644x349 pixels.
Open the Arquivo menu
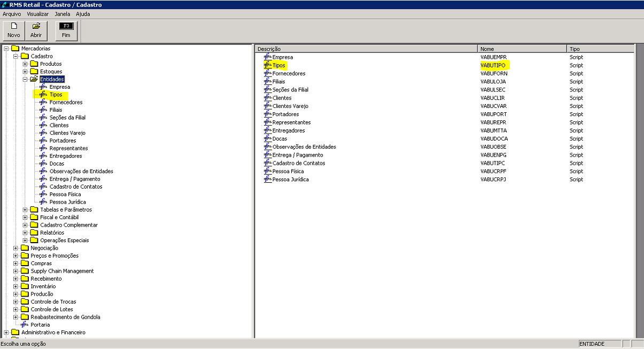[12, 14]
